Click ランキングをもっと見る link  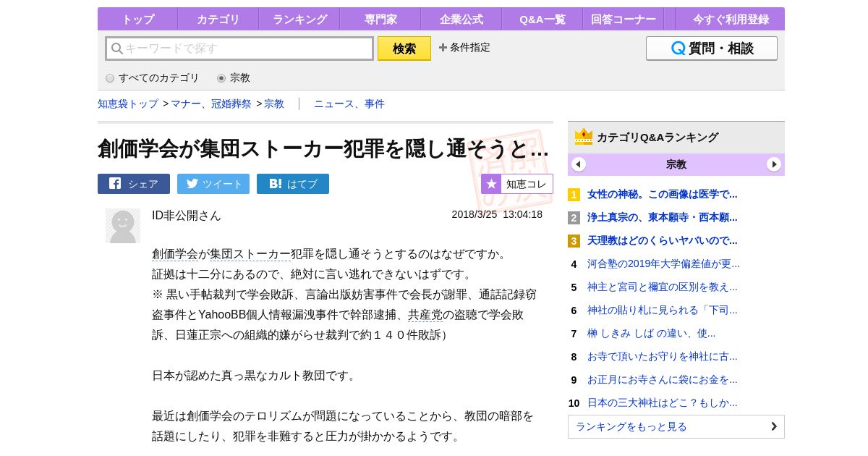click(676, 426)
